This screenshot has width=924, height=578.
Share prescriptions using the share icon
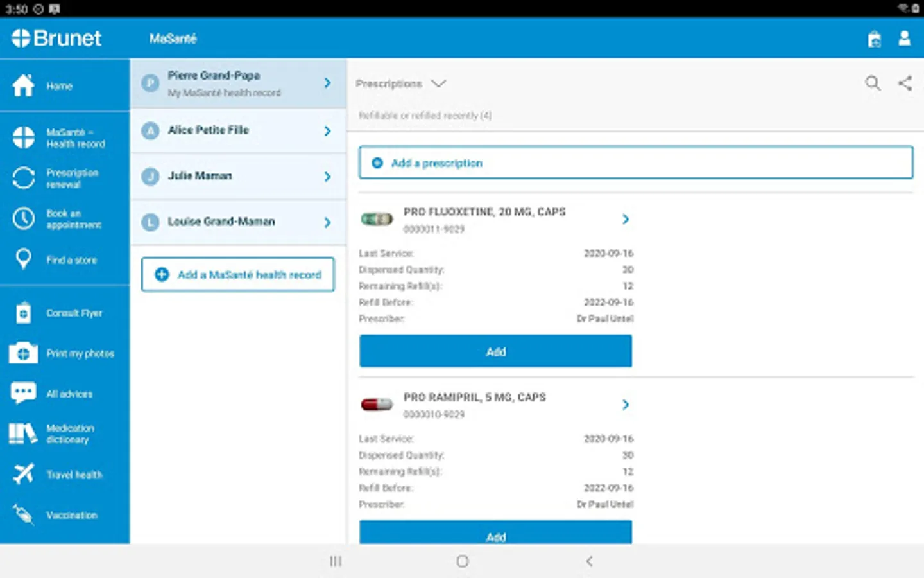tap(905, 83)
